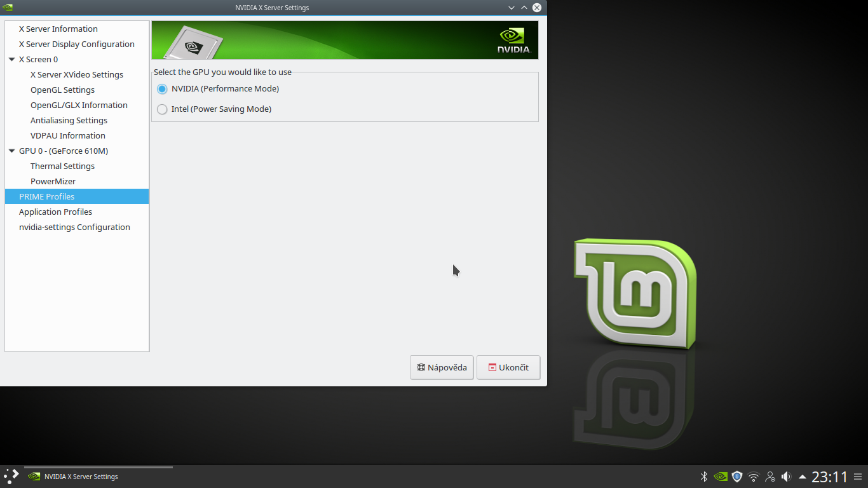
Task: Click NVIDIA X Server Settings taskbar entry
Action: [x=98, y=477]
